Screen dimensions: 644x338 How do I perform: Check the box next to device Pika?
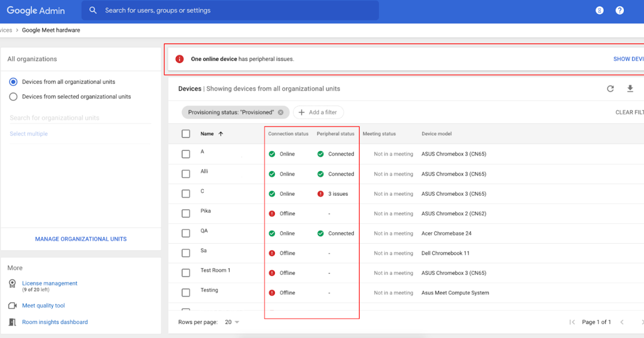tap(186, 214)
